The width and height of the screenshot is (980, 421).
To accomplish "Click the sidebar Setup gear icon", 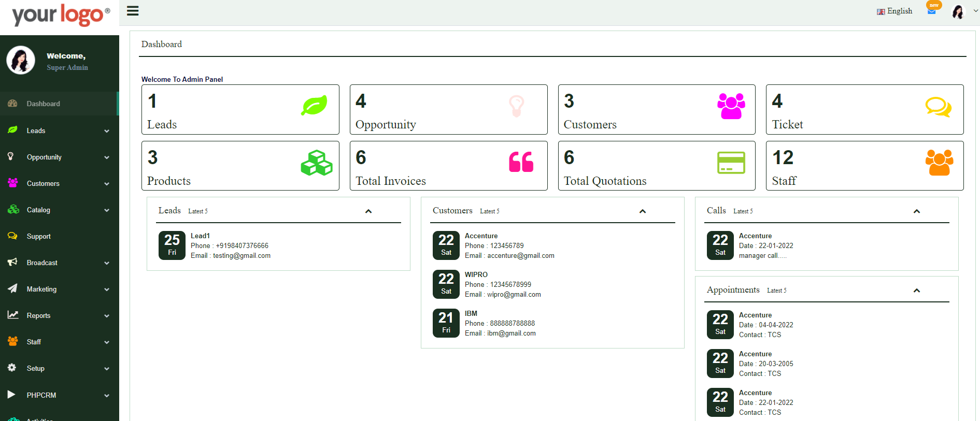I will point(12,367).
